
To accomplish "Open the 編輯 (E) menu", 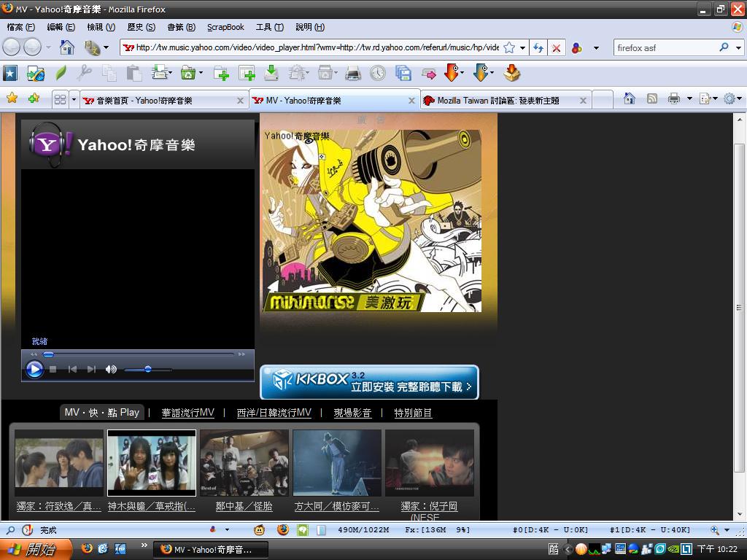I will tap(61, 27).
